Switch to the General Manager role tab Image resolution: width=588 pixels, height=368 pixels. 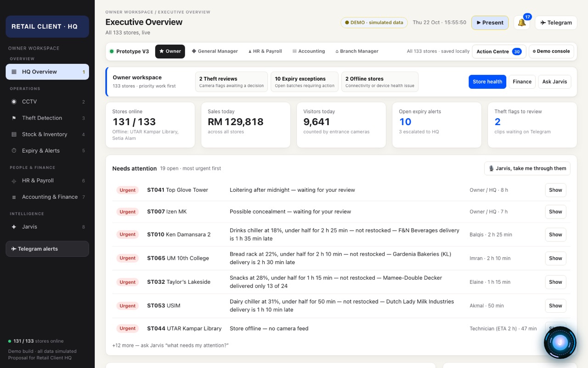click(x=215, y=52)
